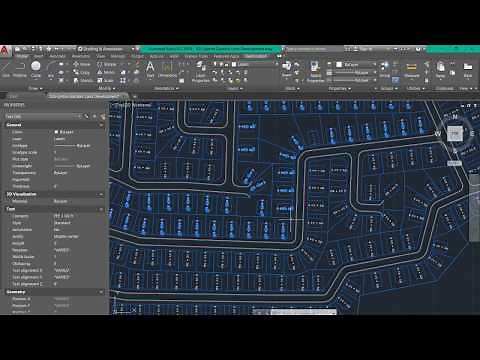480x360 pixels.
Task: Click the color swatch in ribbon Properties panel
Action: coord(339,64)
